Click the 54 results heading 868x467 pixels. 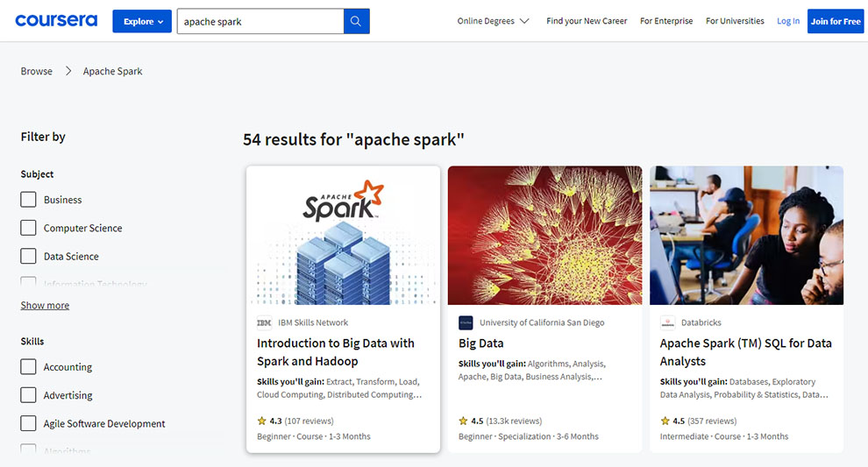[353, 139]
